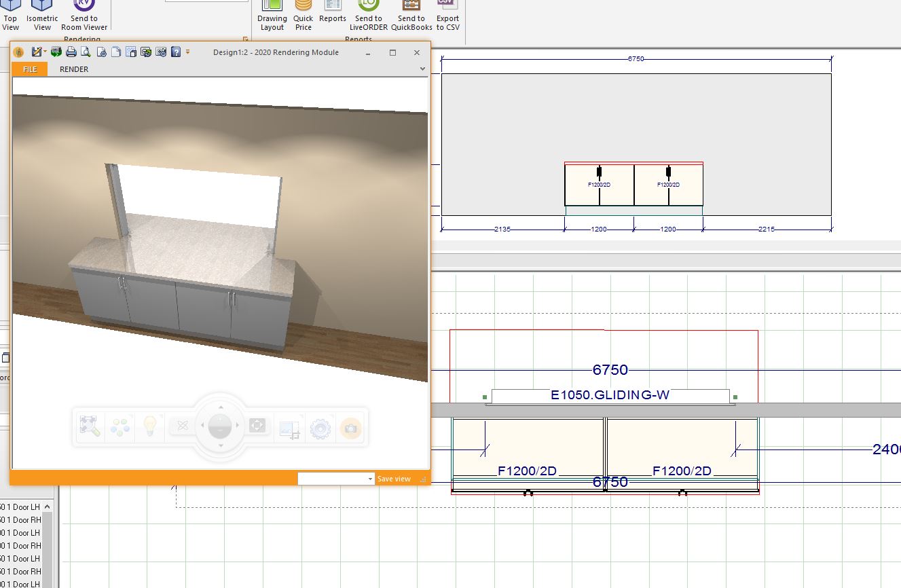Open the FILE tab in Rendering Module

click(30, 69)
